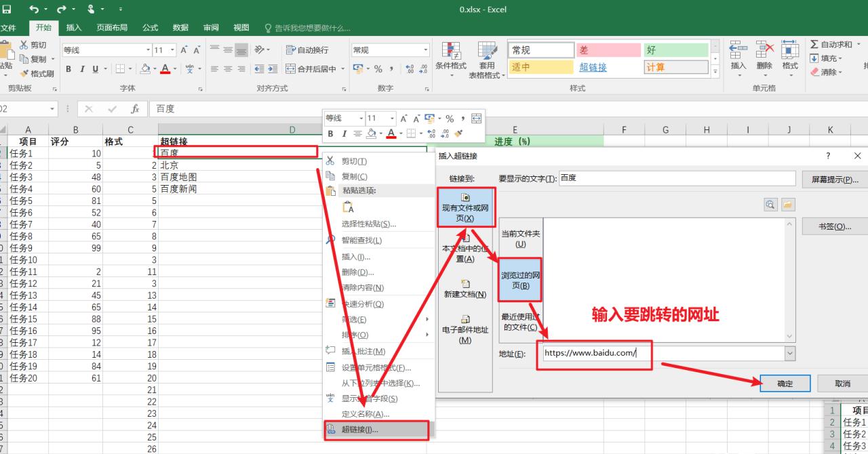Switch to Page Layout 页面布局 tab
The width and height of the screenshot is (868, 454).
click(x=112, y=28)
